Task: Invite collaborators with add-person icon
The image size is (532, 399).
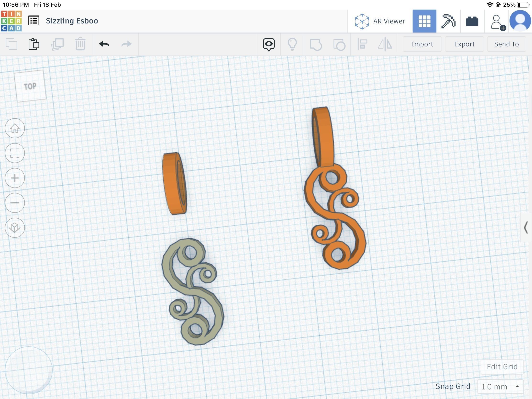Action: click(498, 23)
